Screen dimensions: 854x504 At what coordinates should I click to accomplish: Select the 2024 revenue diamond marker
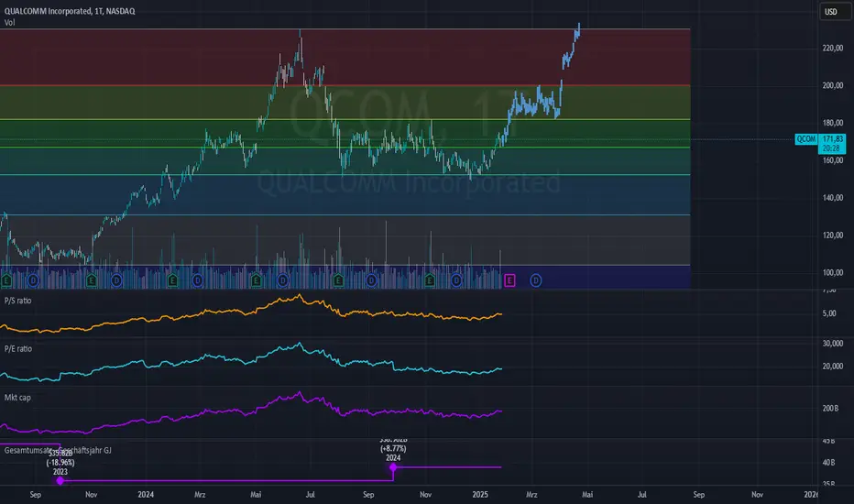pos(393,467)
